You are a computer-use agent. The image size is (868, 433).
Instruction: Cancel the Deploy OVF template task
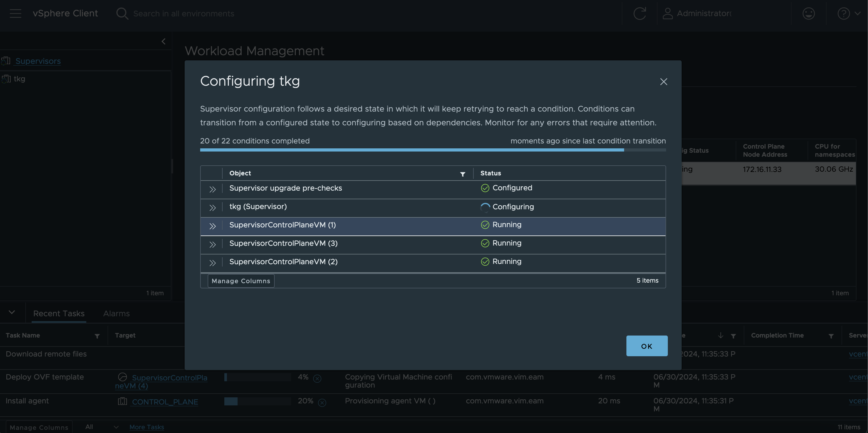tap(317, 378)
